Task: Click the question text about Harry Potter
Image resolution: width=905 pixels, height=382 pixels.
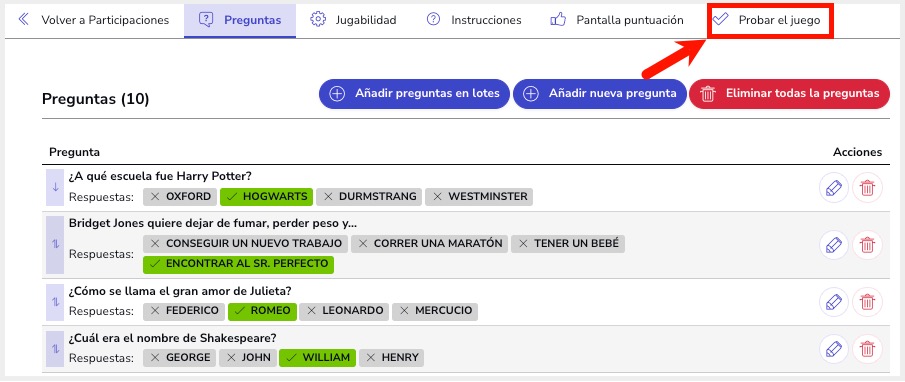Action: coord(160,176)
